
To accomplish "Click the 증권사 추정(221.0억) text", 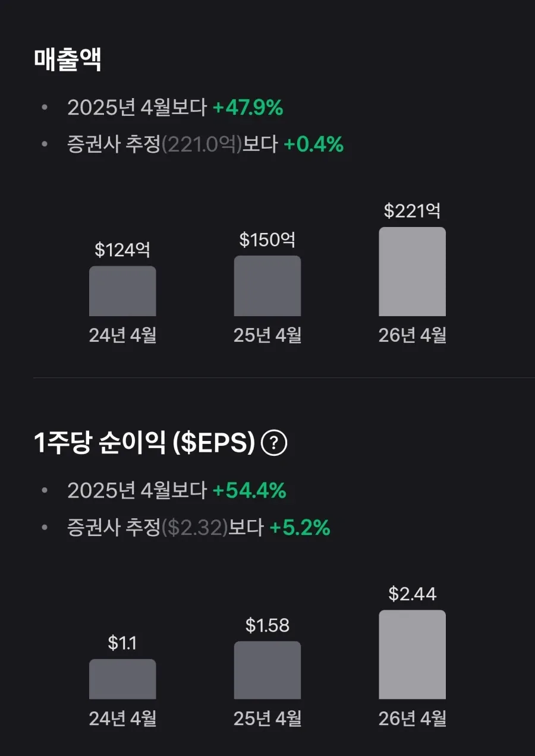I will pyautogui.click(x=155, y=144).
